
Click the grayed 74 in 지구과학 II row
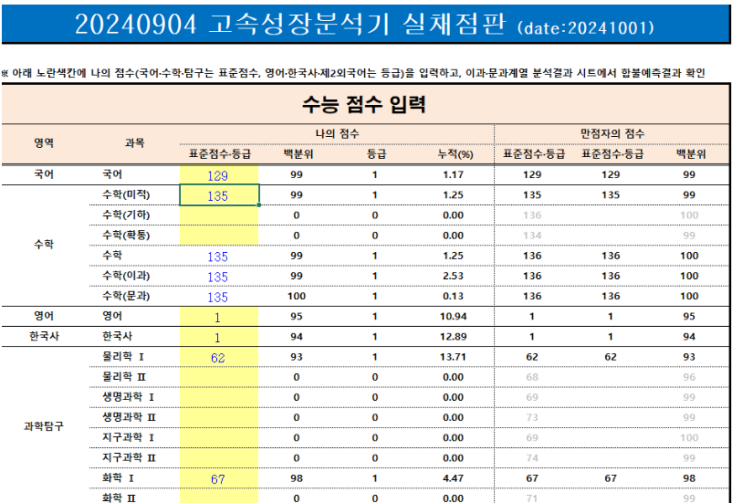pyautogui.click(x=532, y=458)
